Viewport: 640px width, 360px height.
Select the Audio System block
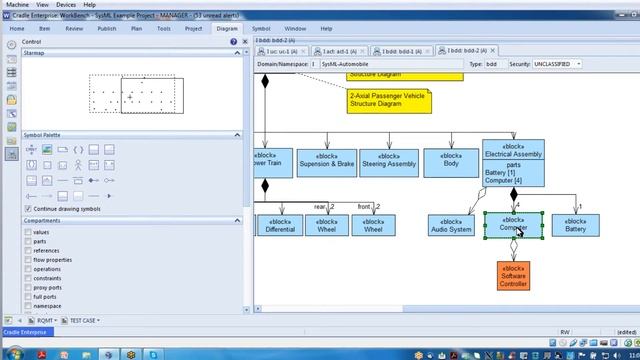click(451, 225)
